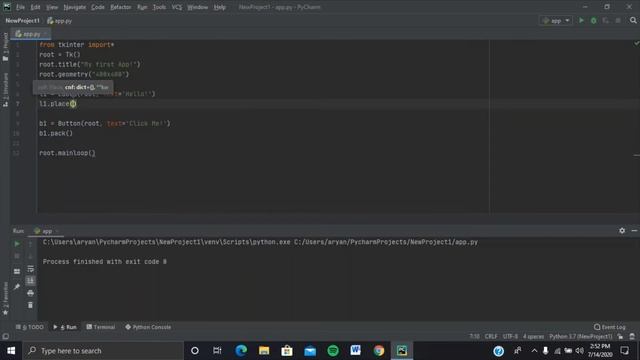
Task: Click on line root.mainloop() in editor
Action: pyautogui.click(x=67, y=153)
